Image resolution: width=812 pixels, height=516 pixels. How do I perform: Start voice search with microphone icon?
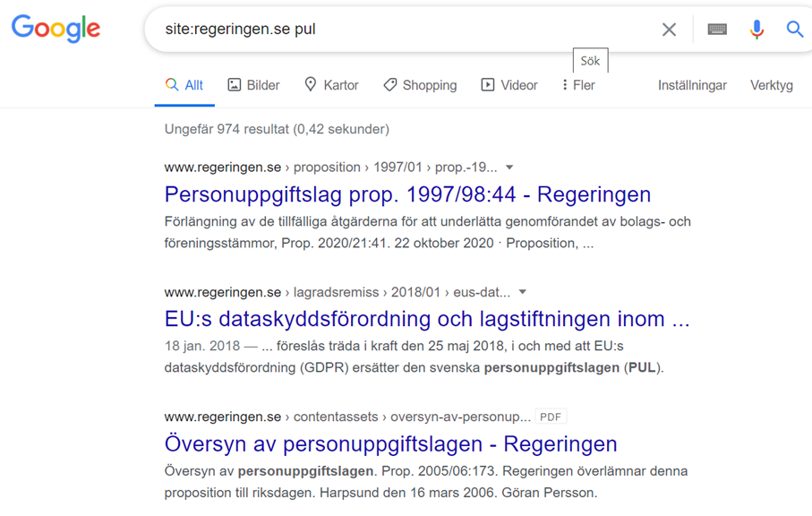point(756,30)
